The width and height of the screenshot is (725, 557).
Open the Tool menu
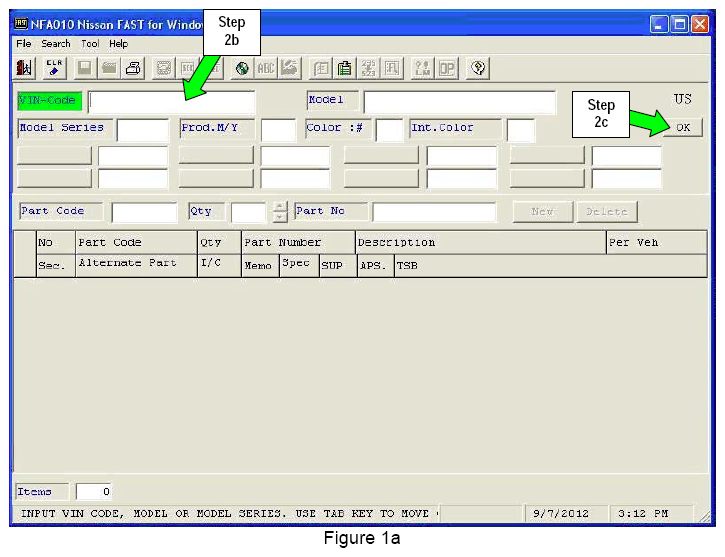(x=90, y=44)
